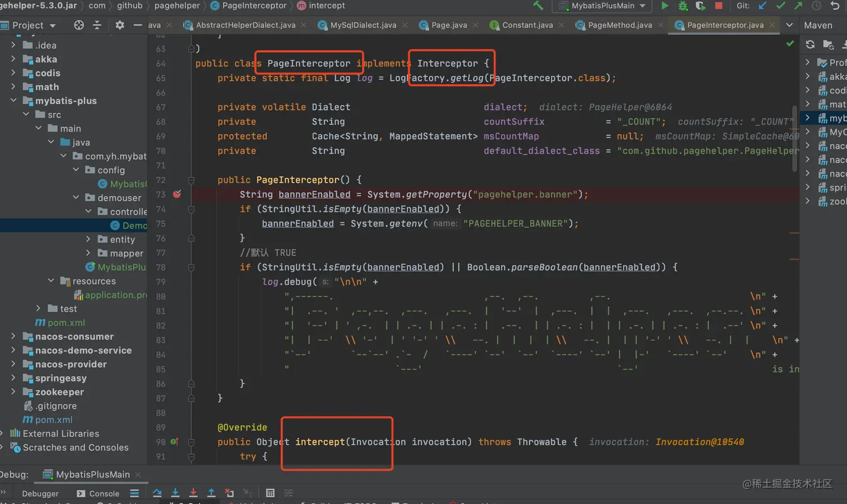
Task: Step over with debugger toolbar icon
Action: (x=157, y=493)
